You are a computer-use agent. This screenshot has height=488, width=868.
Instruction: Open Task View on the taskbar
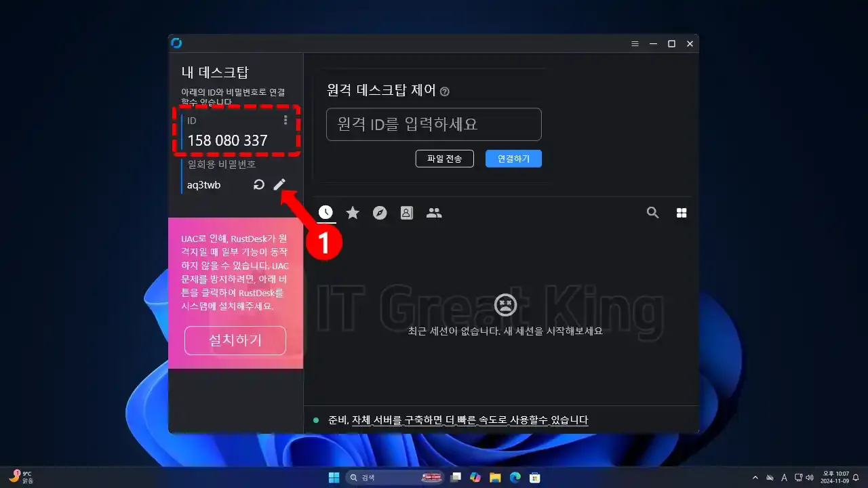[x=456, y=477]
